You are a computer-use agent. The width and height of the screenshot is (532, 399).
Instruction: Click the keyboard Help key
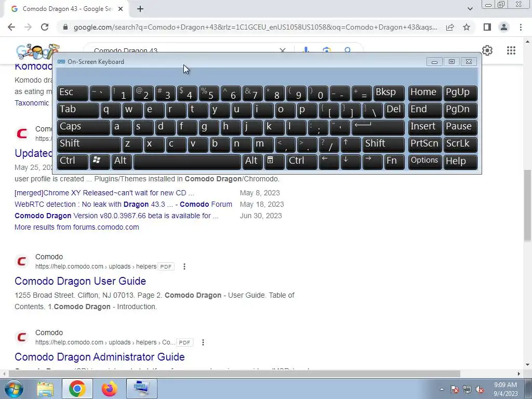tap(460, 162)
